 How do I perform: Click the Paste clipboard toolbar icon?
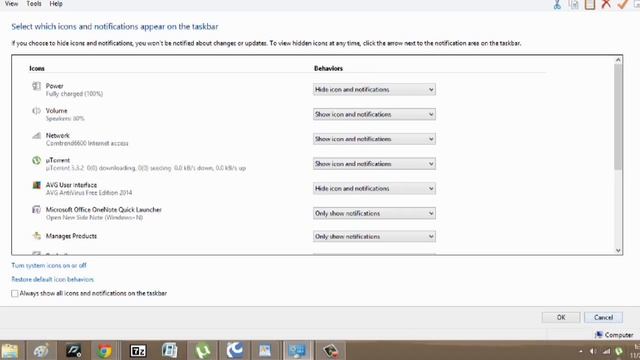click(x=590, y=4)
